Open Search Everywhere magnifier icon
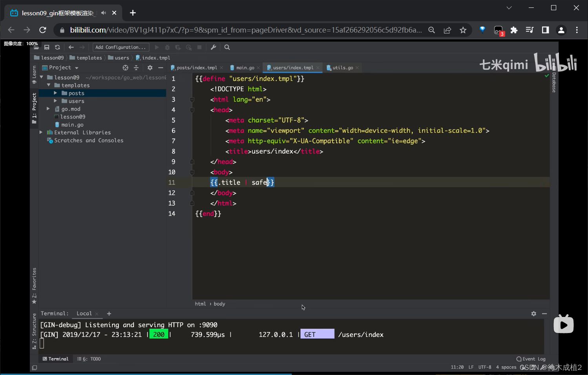Viewport: 588px width, 375px height. click(227, 47)
